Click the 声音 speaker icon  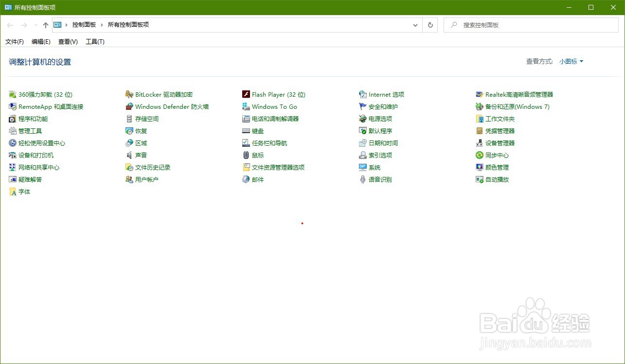[x=129, y=155]
